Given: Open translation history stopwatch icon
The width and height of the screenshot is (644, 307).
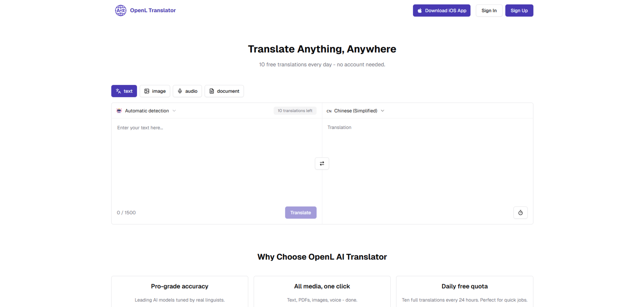Looking at the screenshot, I should tap(520, 212).
